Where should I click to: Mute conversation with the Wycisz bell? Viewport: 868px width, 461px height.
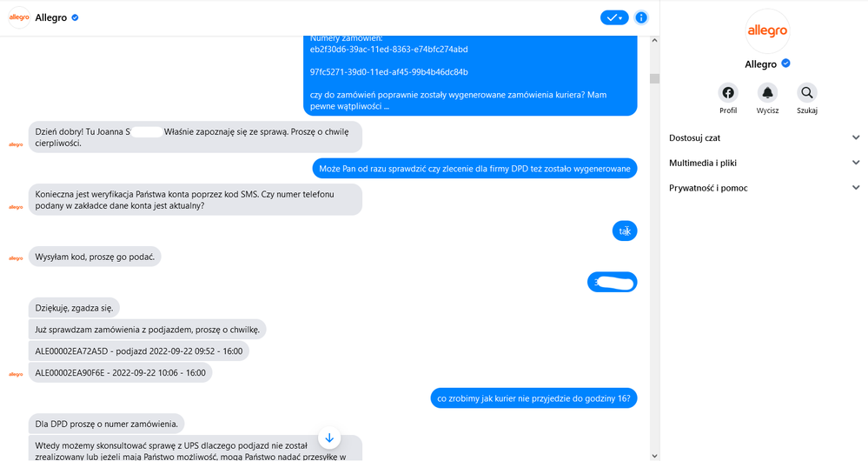[767, 93]
